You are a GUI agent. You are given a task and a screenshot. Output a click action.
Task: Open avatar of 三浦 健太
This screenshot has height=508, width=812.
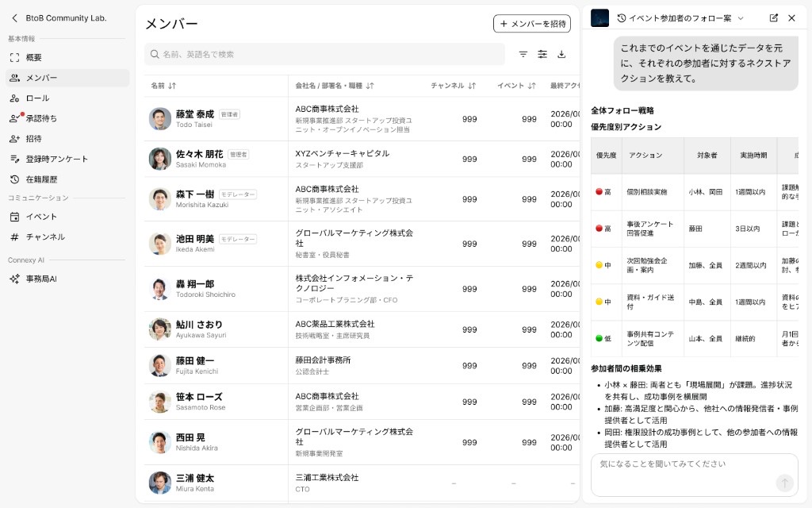click(160, 483)
